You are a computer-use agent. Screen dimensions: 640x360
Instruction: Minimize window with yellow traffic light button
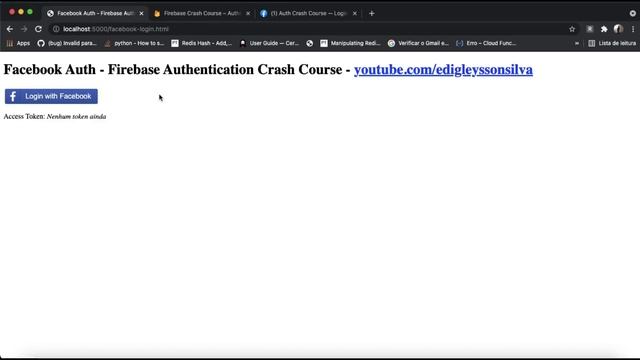coord(21,12)
